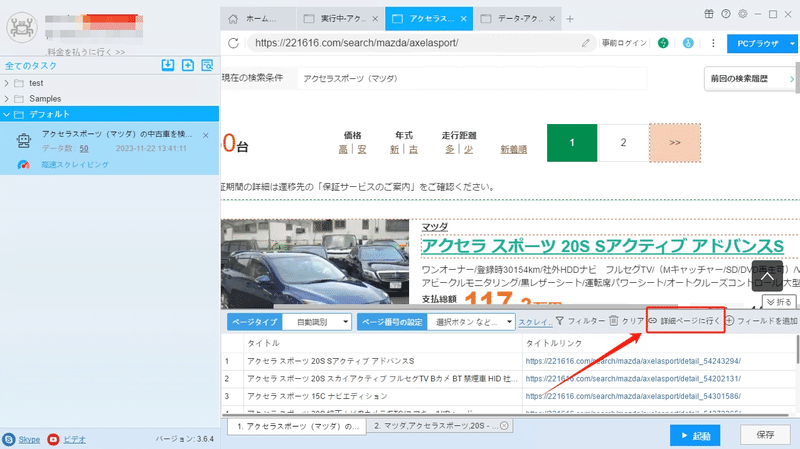This screenshot has height=449, width=800.
Task: Click the edit URL pencil icon
Action: coord(586,43)
